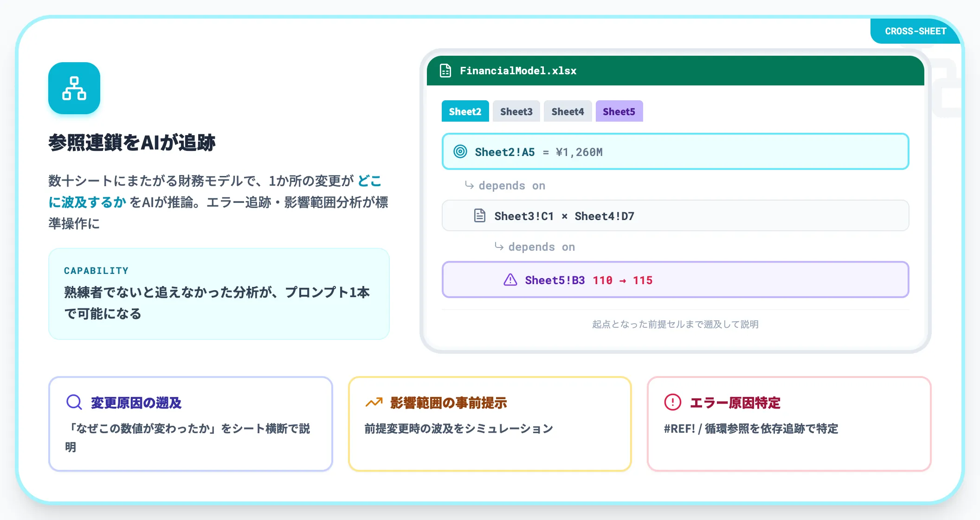
Task: Click the CAPABILITY box
Action: click(x=219, y=294)
